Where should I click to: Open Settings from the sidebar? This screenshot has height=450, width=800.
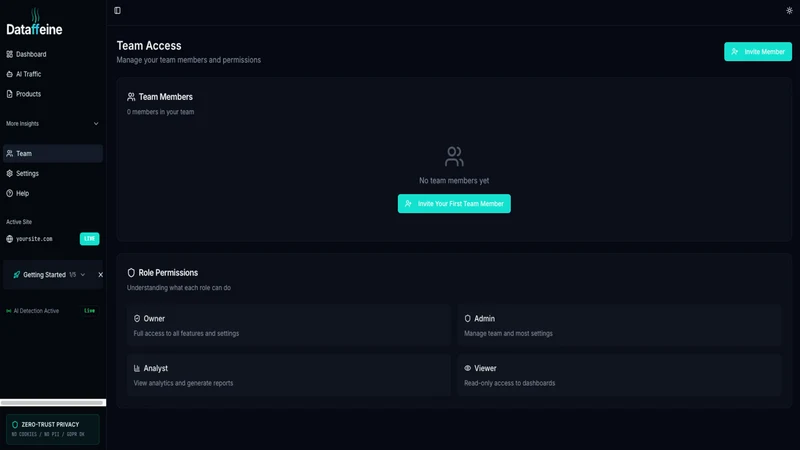coord(53,173)
